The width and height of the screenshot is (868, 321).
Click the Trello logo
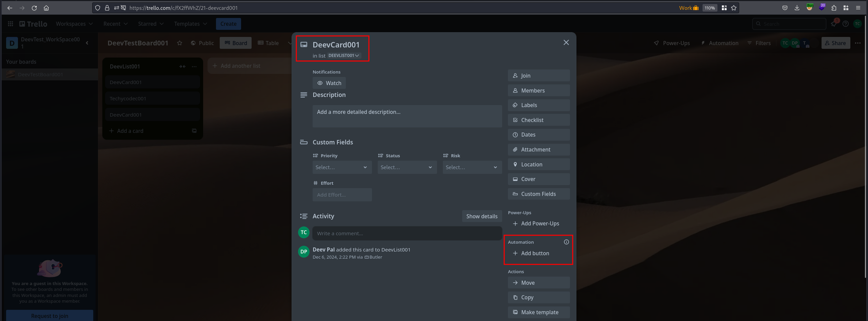point(33,24)
